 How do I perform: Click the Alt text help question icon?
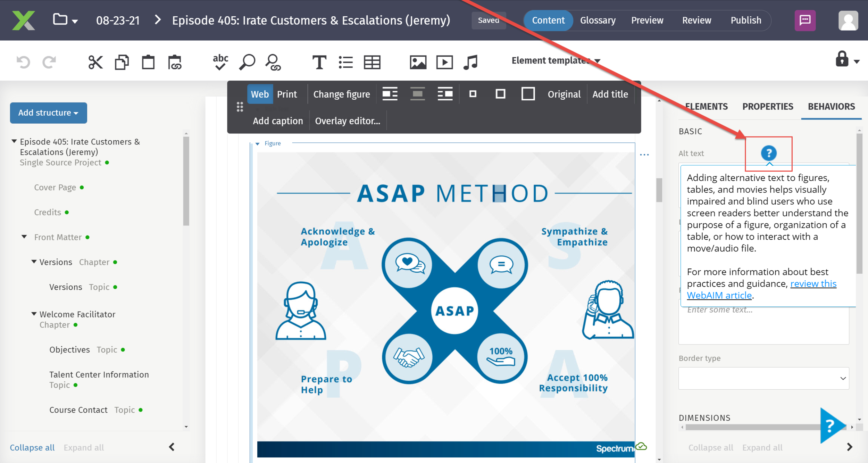[768, 153]
